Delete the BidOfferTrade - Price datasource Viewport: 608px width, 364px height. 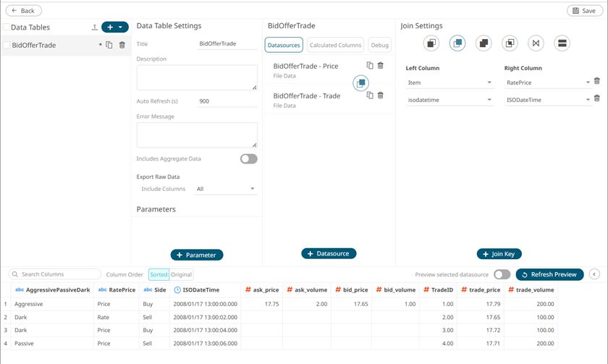pos(381,66)
